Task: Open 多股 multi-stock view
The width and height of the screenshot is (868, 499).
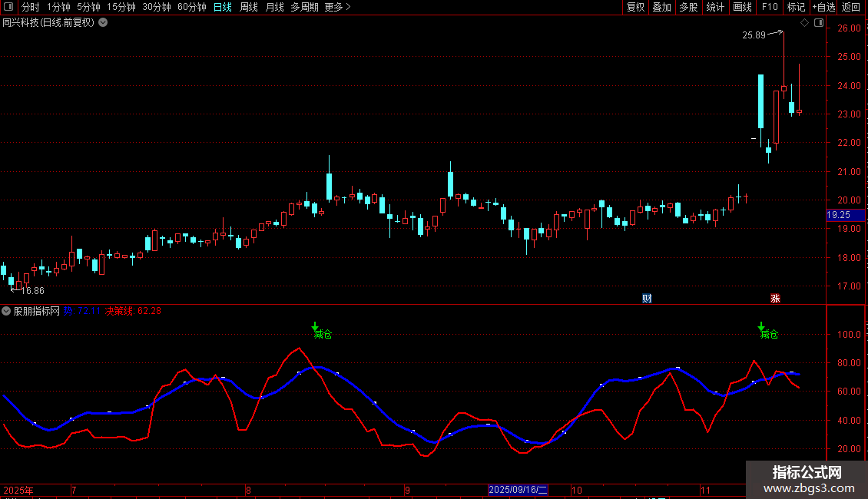Action: 689,7
